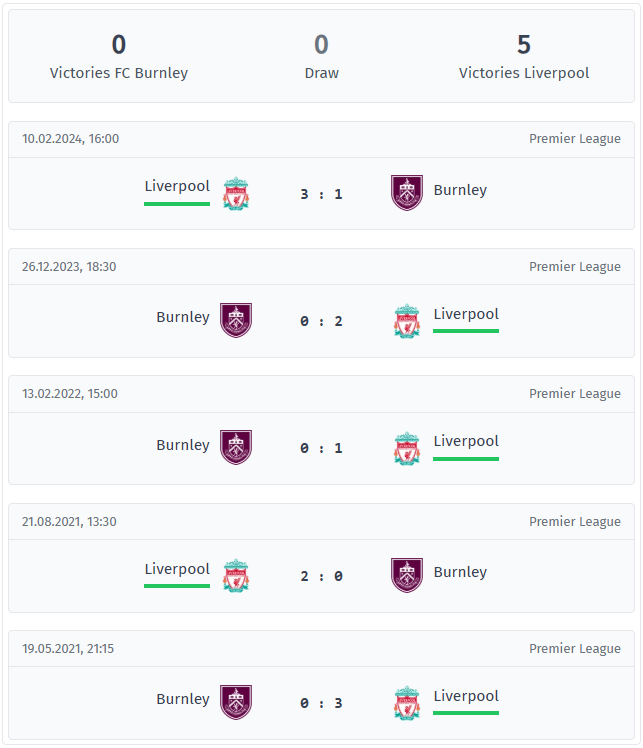Click Burnley crest in 13.02.2022 match

(236, 447)
